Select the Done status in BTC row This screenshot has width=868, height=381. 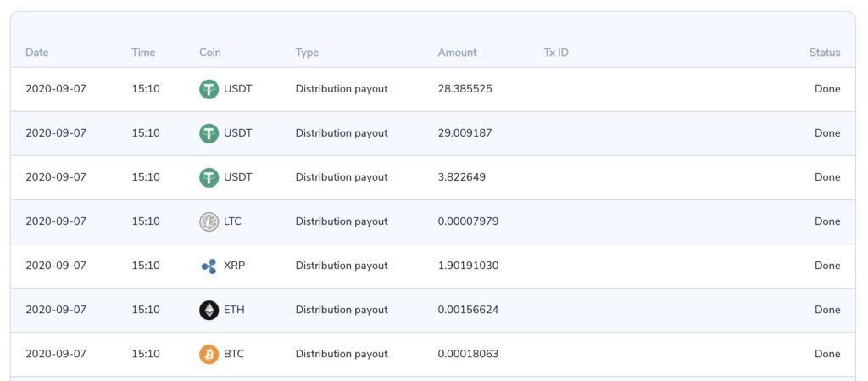coord(826,354)
